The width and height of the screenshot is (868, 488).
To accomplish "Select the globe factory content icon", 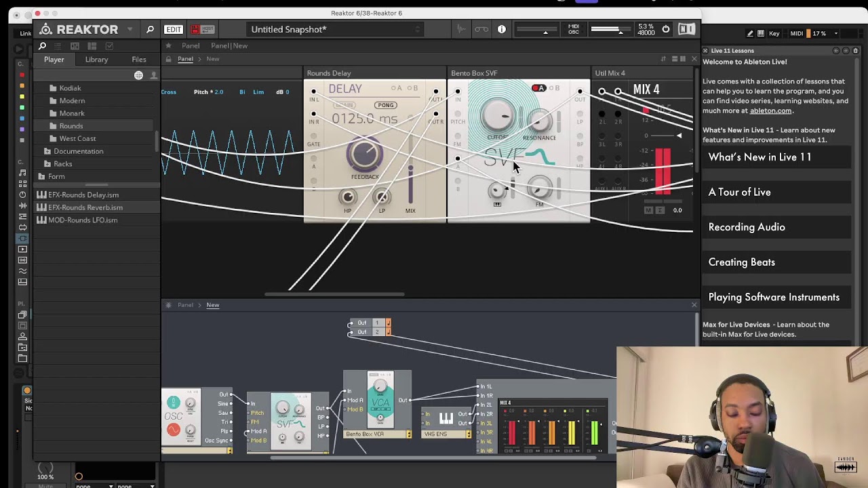I will click(x=138, y=75).
